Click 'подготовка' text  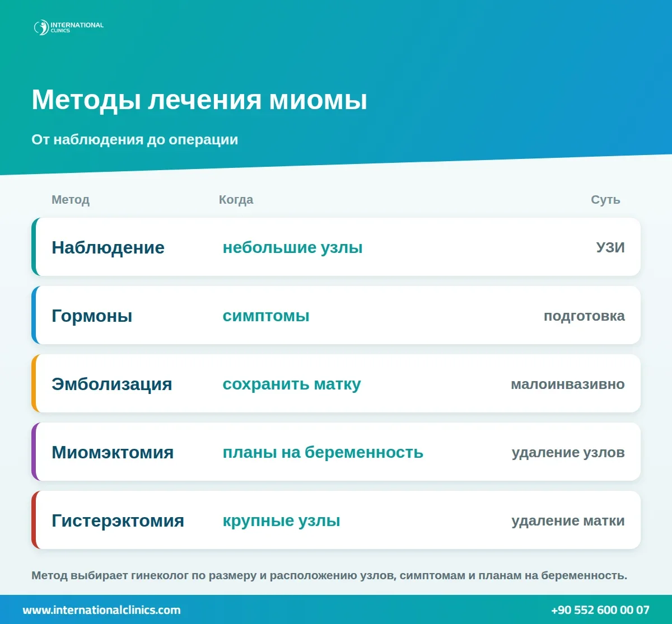(584, 316)
